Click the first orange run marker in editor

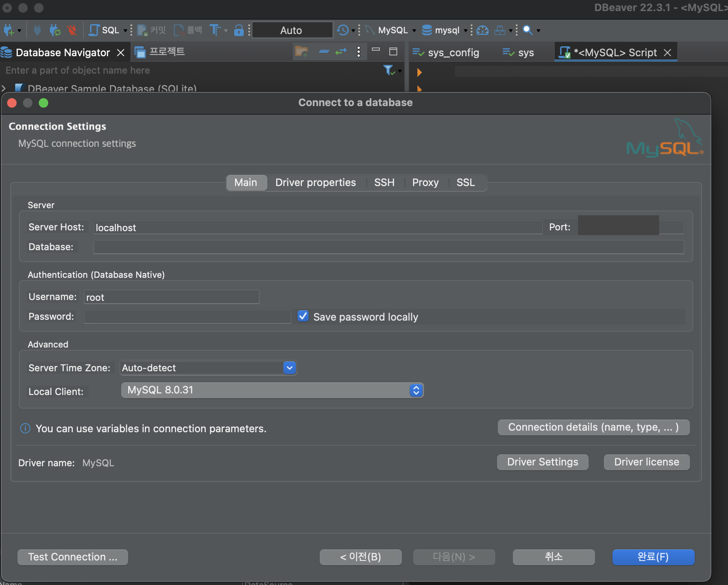click(419, 72)
